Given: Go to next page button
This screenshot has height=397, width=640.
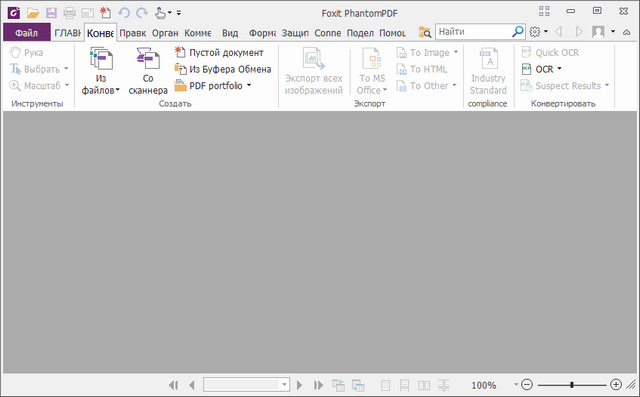Looking at the screenshot, I should (300, 385).
